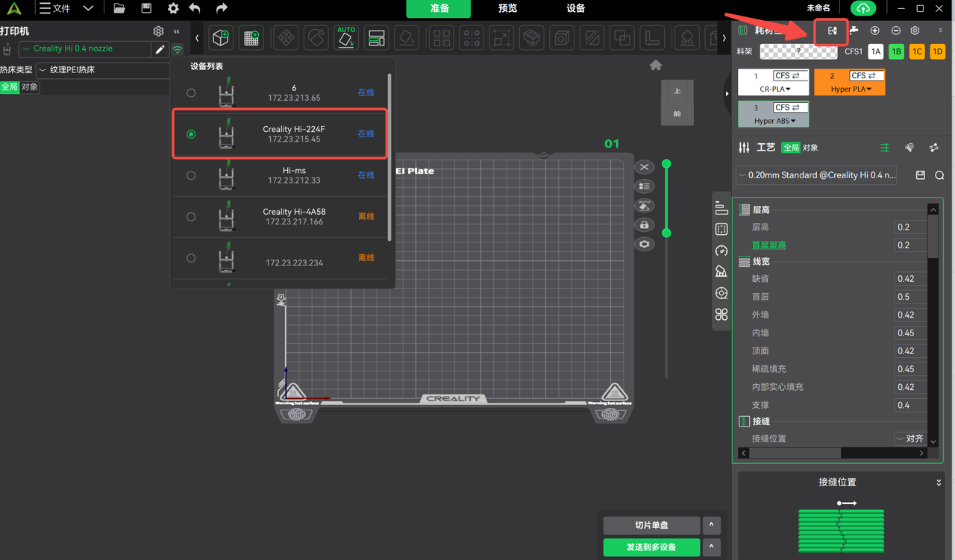The width and height of the screenshot is (955, 560).
Task: Click the save process preset icon
Action: [x=921, y=175]
